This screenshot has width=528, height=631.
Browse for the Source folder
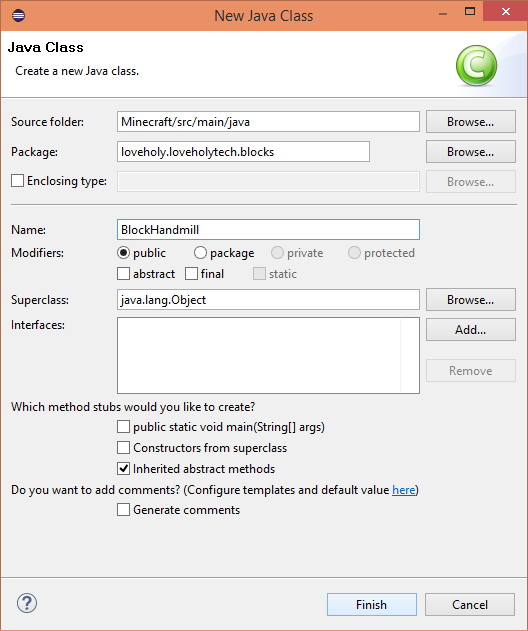tap(470, 122)
